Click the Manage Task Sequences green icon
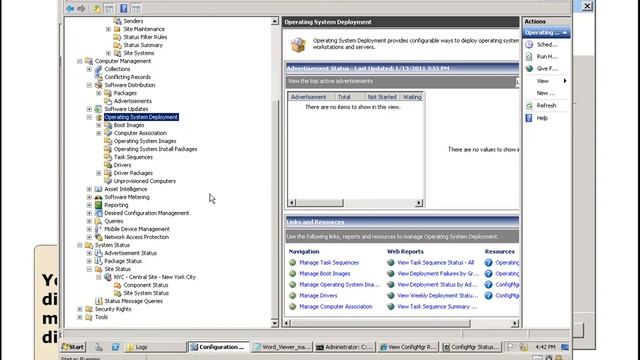Screen dimensions: 640x360 coord(293,263)
